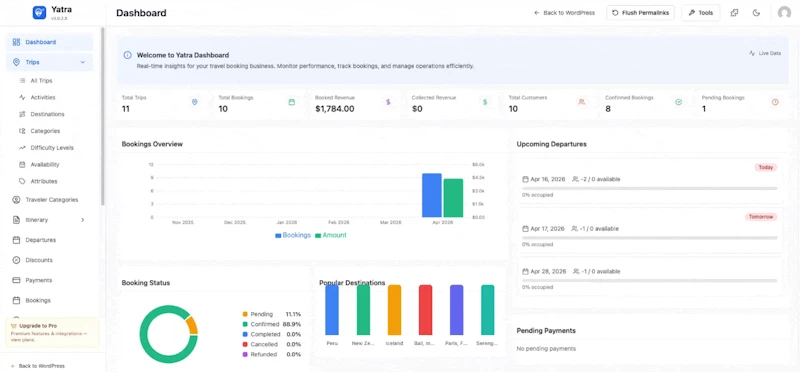
Task: Click the Bookings calendar icon in sidebar
Action: [16, 301]
